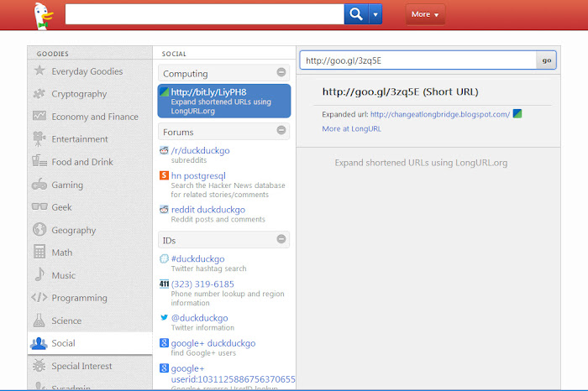This screenshot has width=588, height=391.
Task: Select the Science flask icon
Action: click(x=39, y=320)
